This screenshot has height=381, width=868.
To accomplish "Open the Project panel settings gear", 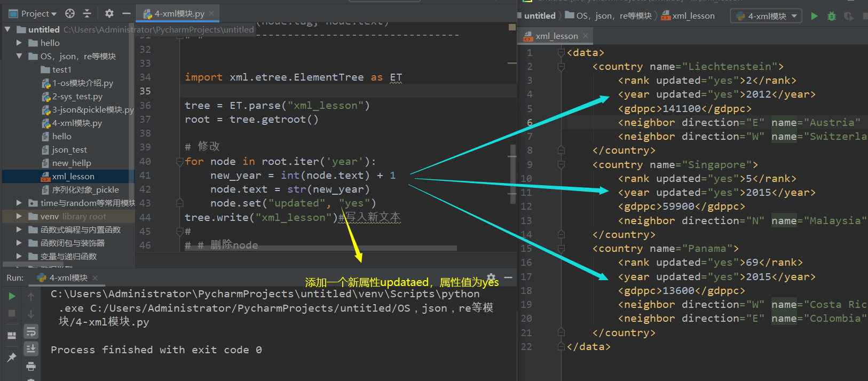I will point(109,13).
